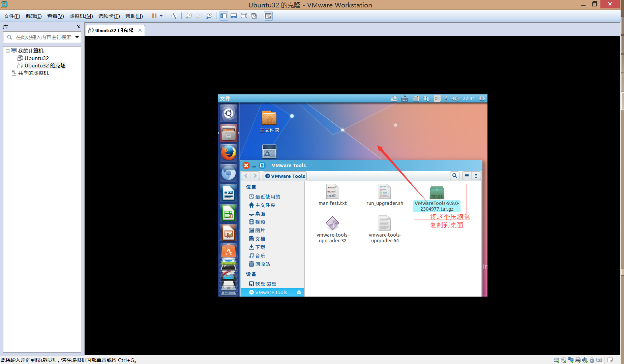Select the manifest.txt file
Image resolution: width=624 pixels, height=364 pixels.
332,195
